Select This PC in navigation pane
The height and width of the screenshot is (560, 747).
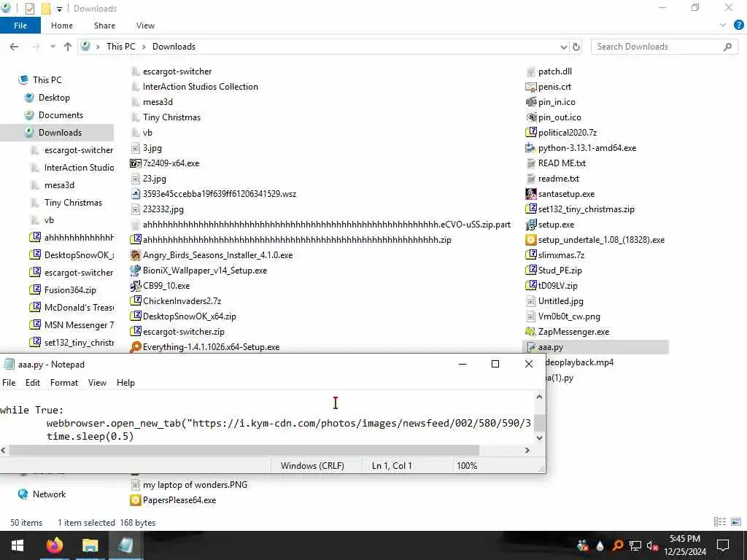click(x=47, y=80)
